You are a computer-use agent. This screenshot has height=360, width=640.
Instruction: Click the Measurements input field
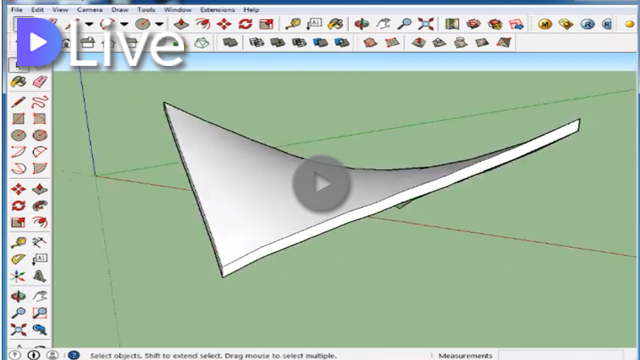coord(561,356)
